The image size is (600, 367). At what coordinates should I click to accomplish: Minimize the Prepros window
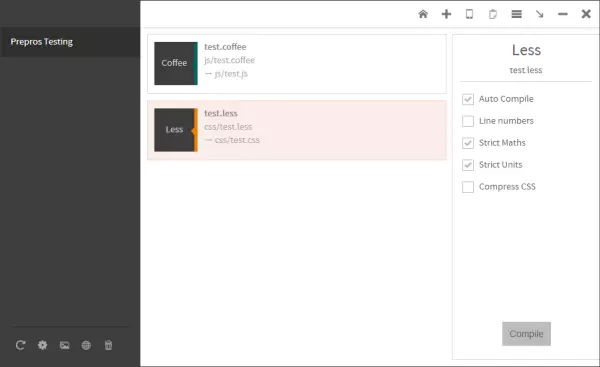[x=562, y=14]
